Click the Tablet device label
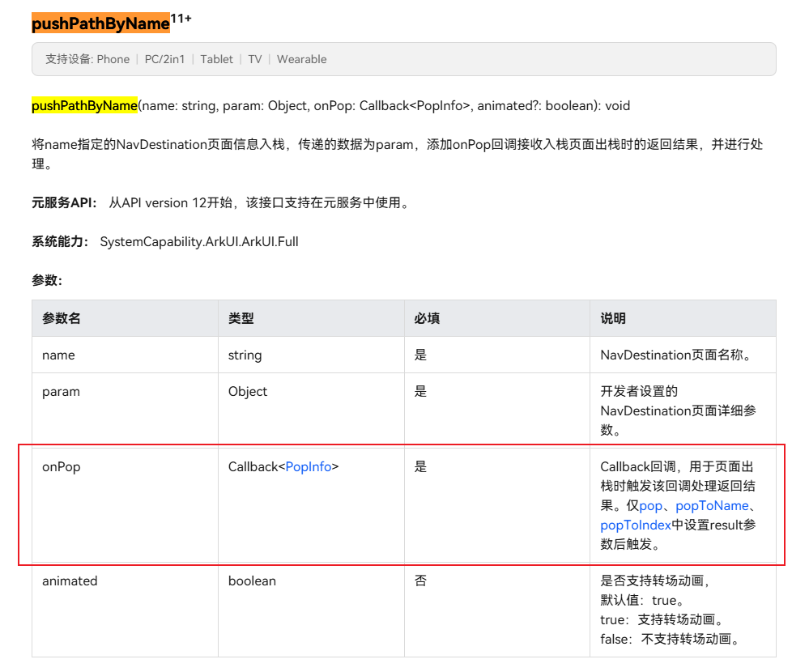Viewport: 792px width, 672px height. [x=217, y=60]
